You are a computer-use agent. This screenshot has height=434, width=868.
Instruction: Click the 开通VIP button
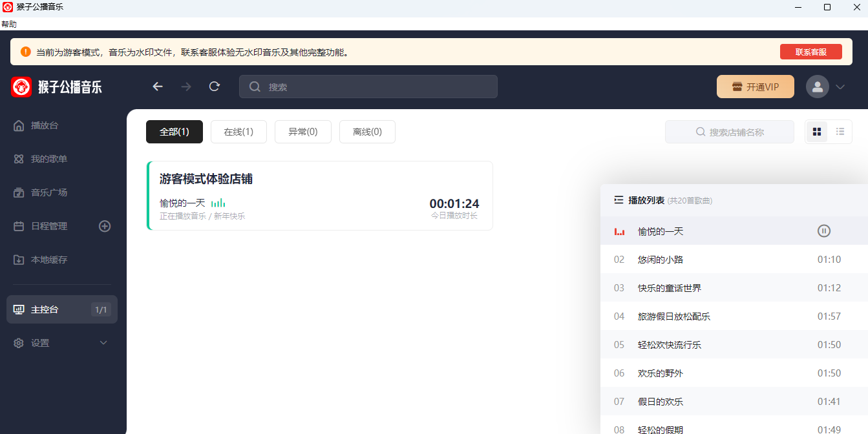[x=756, y=87]
